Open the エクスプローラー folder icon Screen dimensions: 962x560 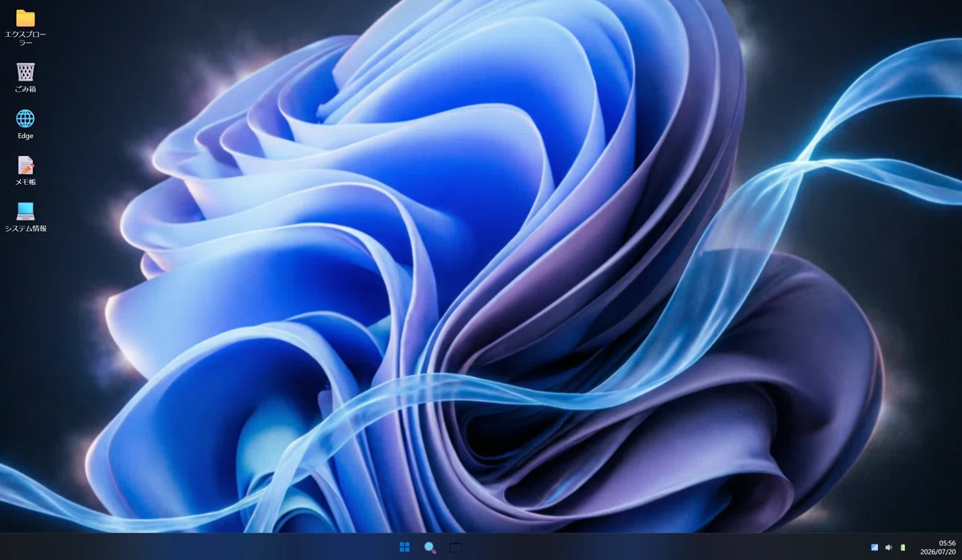click(x=26, y=18)
